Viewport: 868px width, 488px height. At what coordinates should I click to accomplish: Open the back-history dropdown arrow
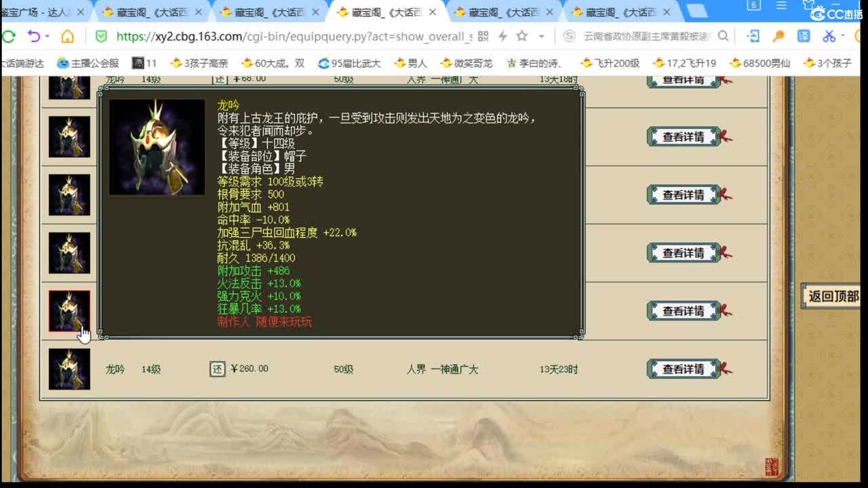(47, 37)
